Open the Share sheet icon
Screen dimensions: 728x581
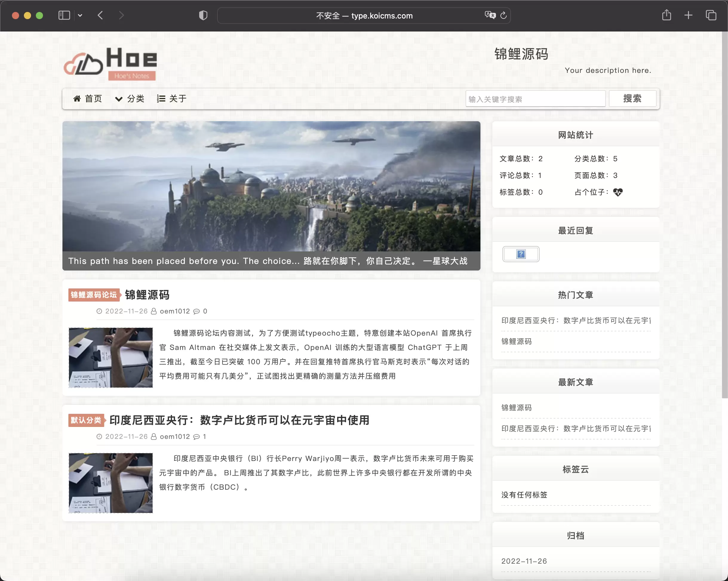point(666,15)
